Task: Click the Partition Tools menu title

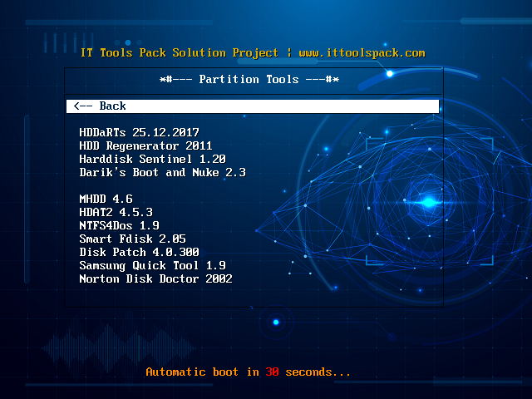Action: [x=249, y=80]
